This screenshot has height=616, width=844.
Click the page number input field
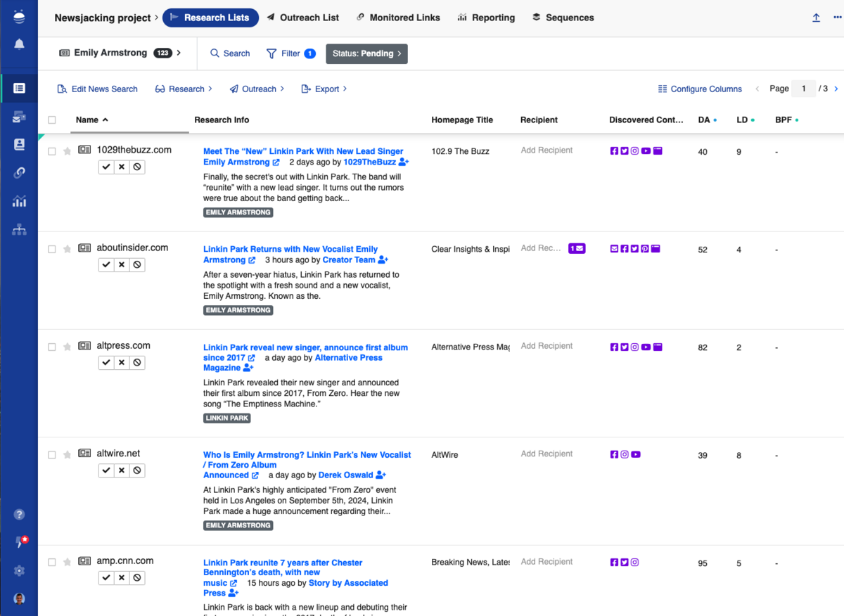(x=803, y=89)
